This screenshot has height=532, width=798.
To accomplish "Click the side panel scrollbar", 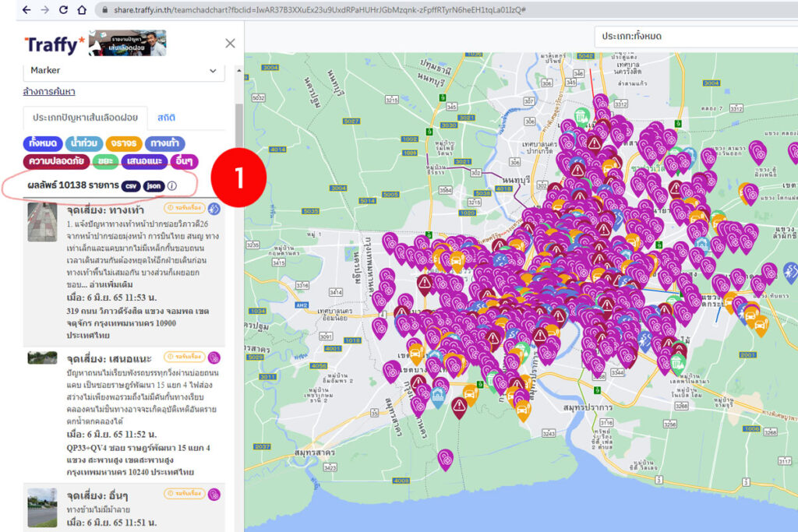I will [x=238, y=132].
